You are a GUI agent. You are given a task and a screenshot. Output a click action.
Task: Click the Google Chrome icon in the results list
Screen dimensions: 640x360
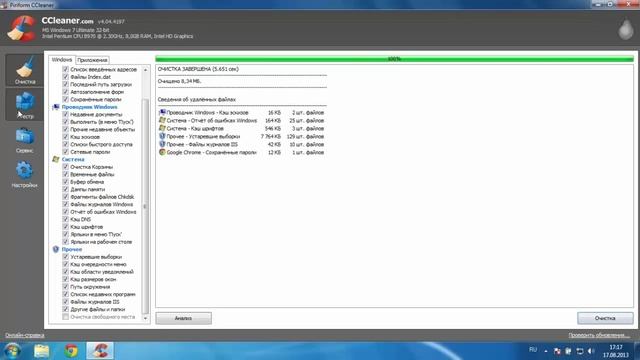(162, 152)
